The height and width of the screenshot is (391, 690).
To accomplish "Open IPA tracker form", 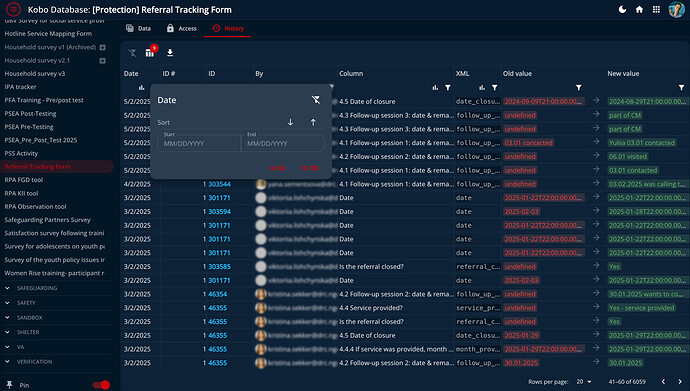I will [20, 87].
